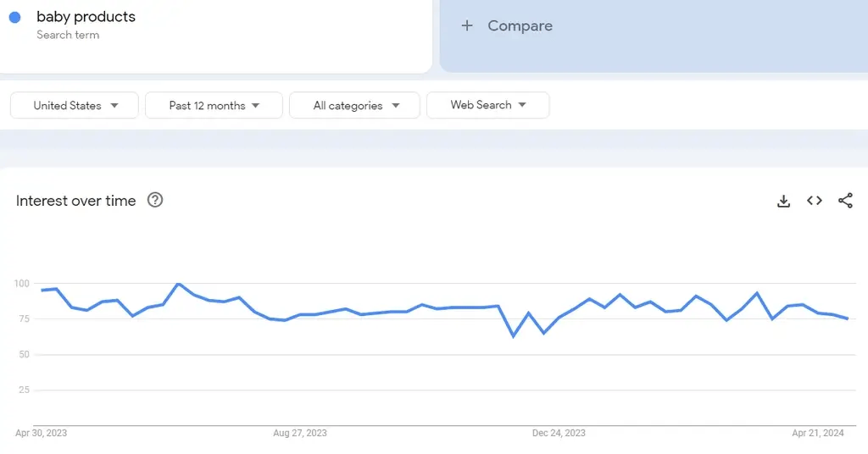This screenshot has height=454, width=868.
Task: Expand the United States region dropdown
Action: point(75,105)
